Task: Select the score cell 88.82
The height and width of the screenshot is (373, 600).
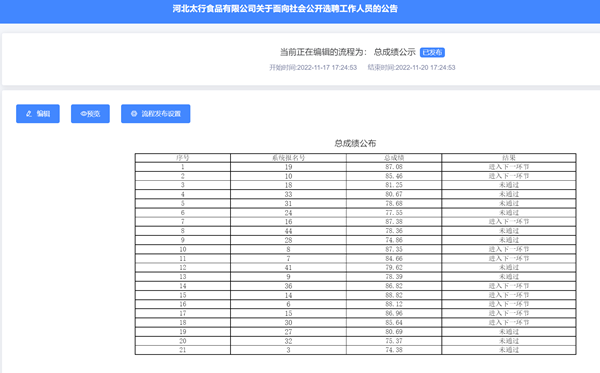Action: tap(394, 295)
